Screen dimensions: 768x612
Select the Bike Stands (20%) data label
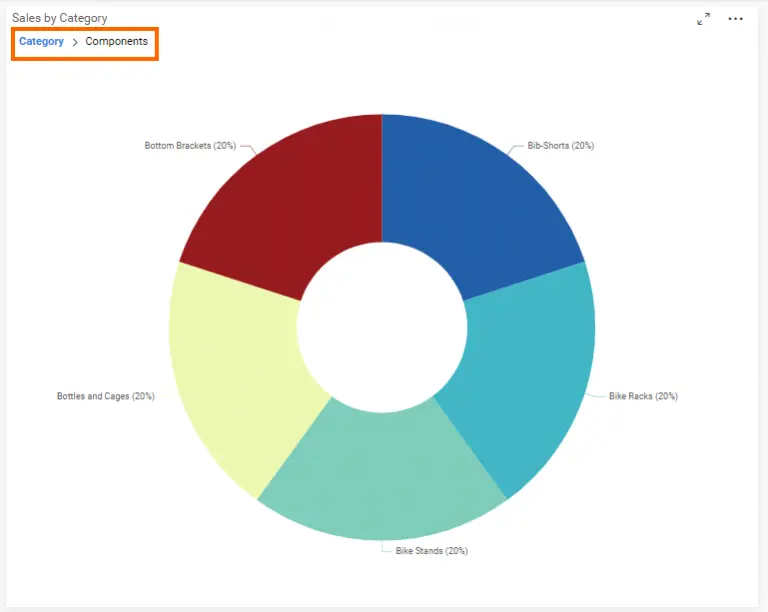pos(431,551)
